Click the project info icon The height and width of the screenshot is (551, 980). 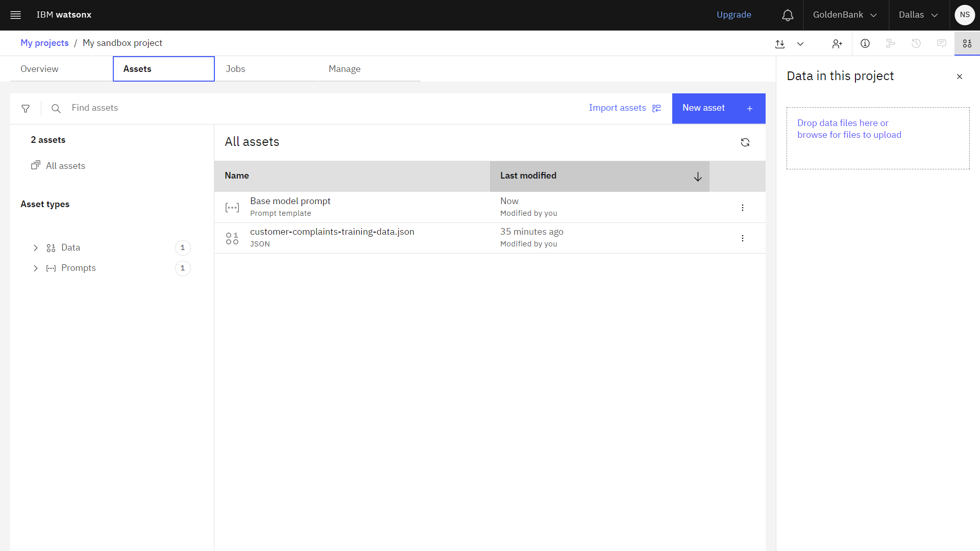coord(865,43)
